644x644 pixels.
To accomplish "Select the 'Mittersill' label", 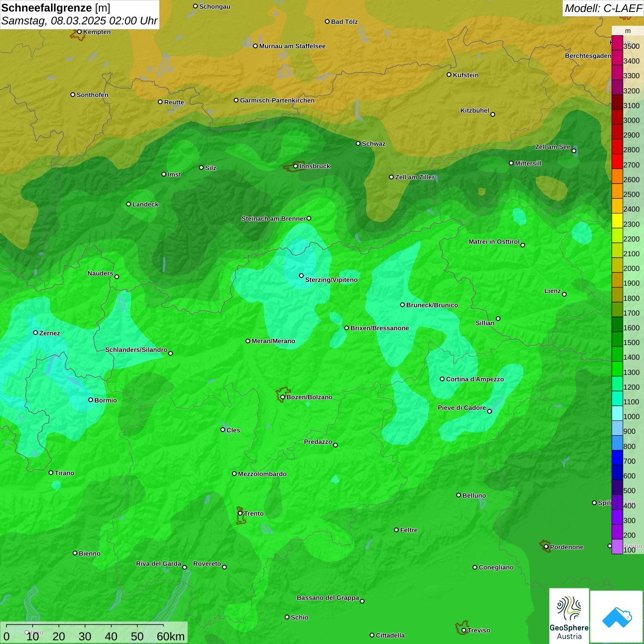I will (528, 163).
